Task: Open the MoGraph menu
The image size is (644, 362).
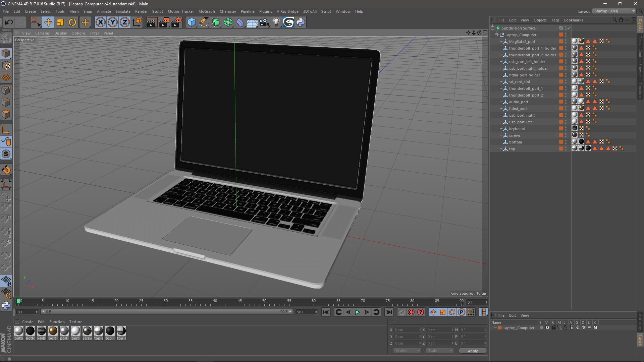Action: [x=206, y=11]
